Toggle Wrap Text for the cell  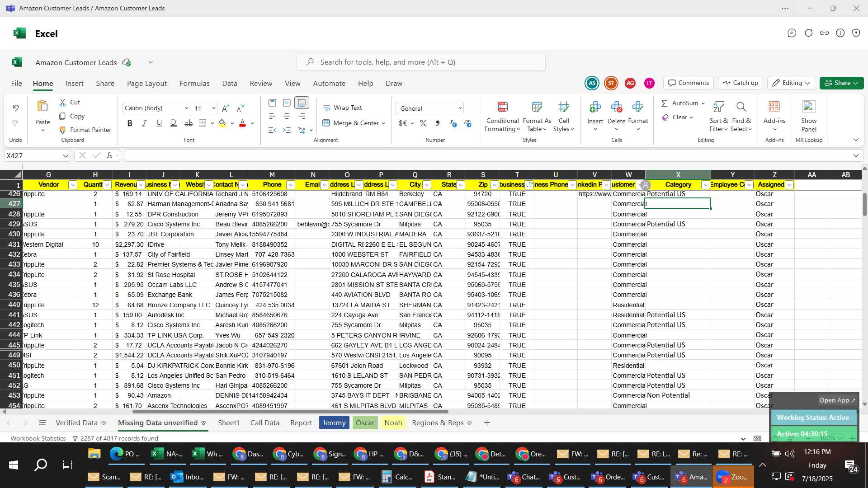click(342, 108)
